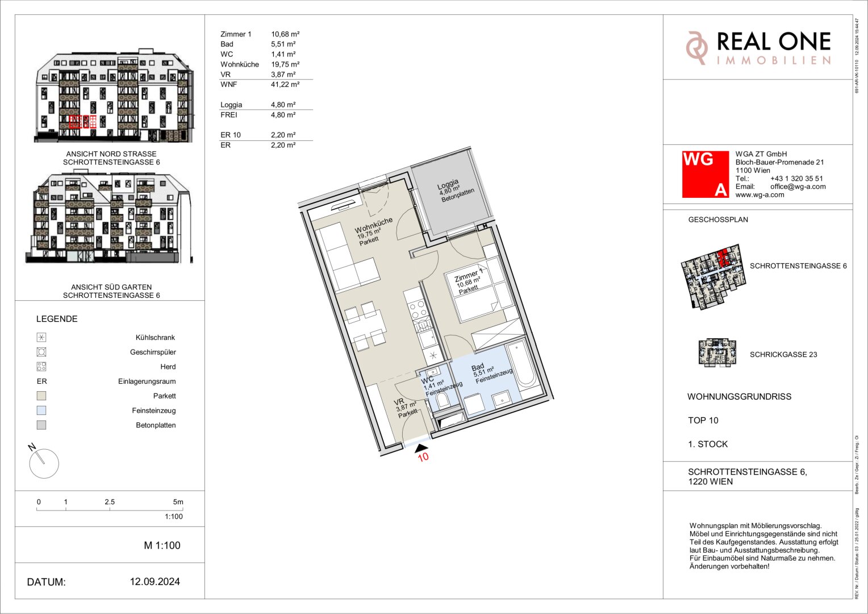Viewport: 868px width, 614px height.
Task: Click the Kühlschrank legend symbol
Action: 41,338
